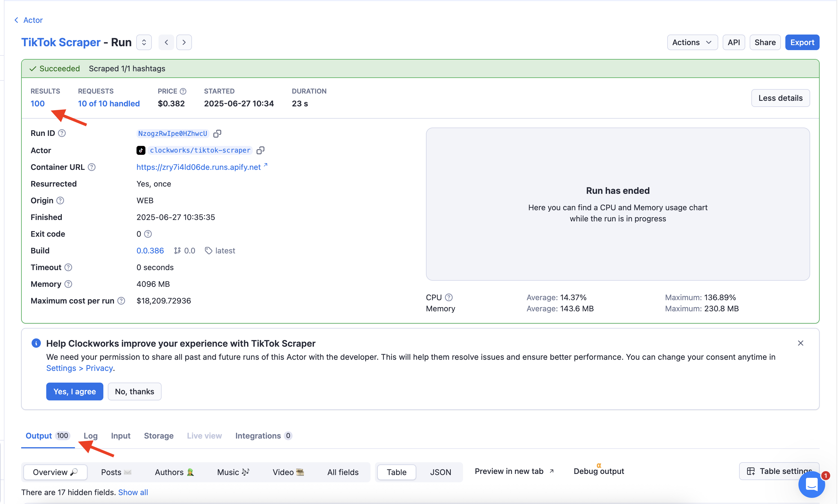Image resolution: width=838 pixels, height=504 pixels.
Task: Show help for the Container URL
Action: coord(92,167)
